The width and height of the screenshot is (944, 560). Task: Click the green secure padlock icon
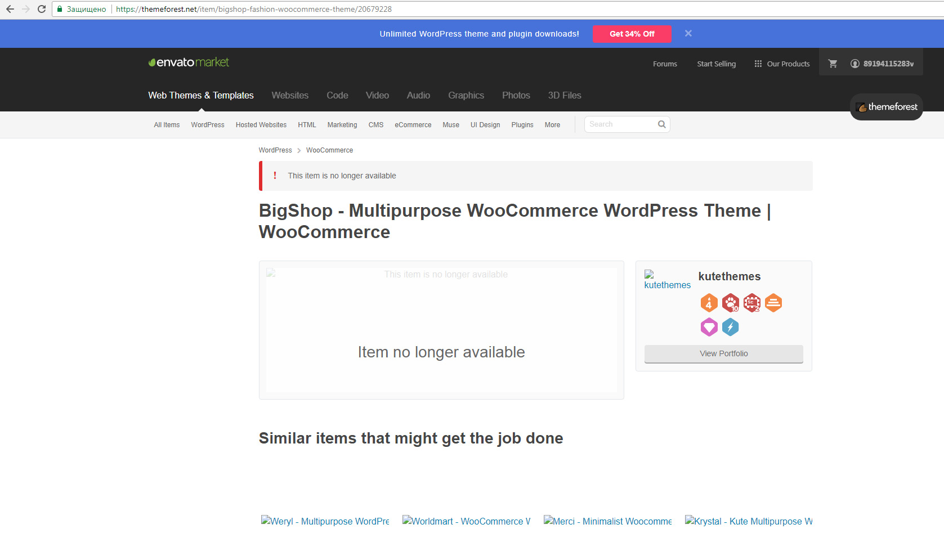tap(60, 9)
